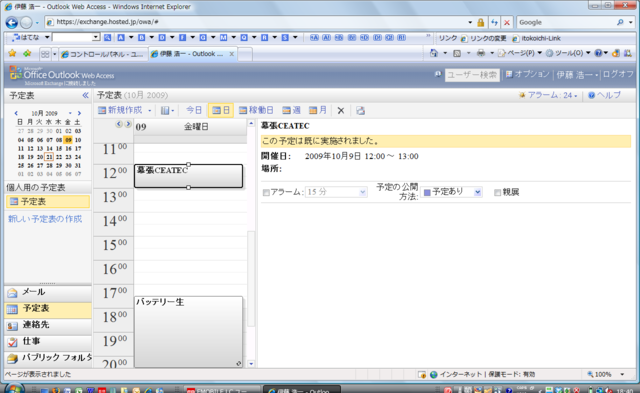640x393 pixels.
Task: Select October 21 in the mini calendar
Action: point(49,157)
